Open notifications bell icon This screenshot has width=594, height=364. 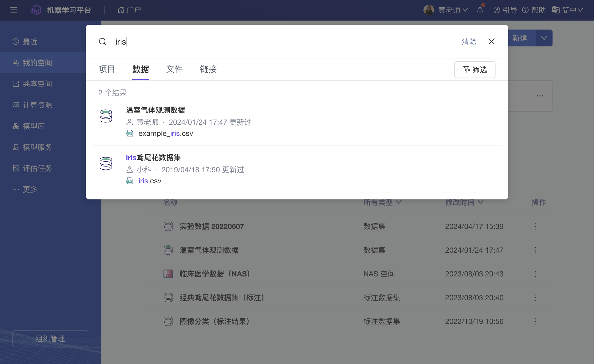pyautogui.click(x=480, y=10)
